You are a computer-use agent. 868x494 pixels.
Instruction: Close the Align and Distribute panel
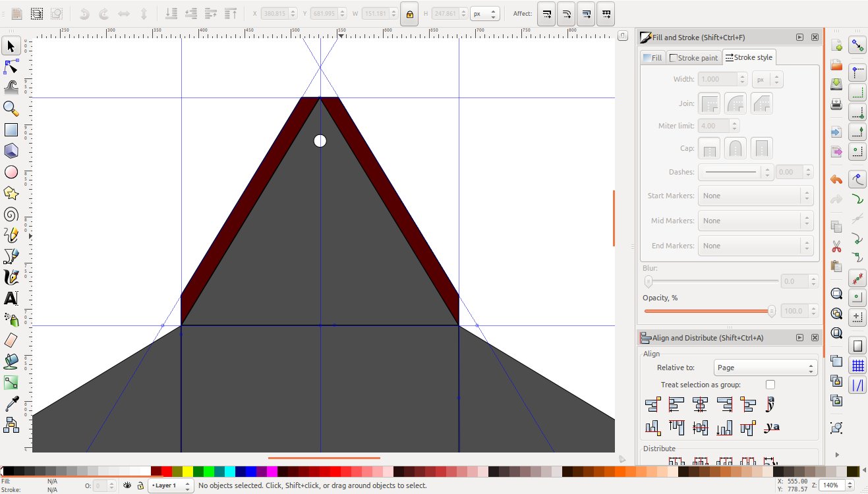[815, 337]
